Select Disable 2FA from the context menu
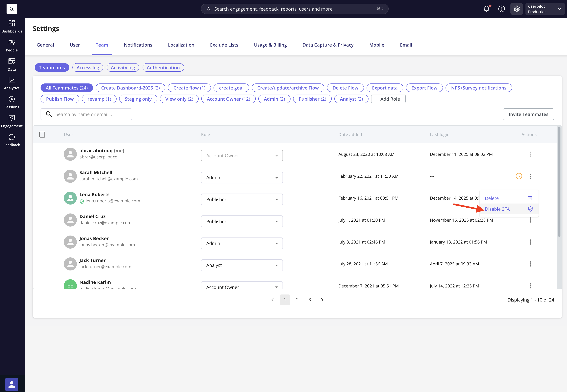The width and height of the screenshot is (567, 392). 497,209
